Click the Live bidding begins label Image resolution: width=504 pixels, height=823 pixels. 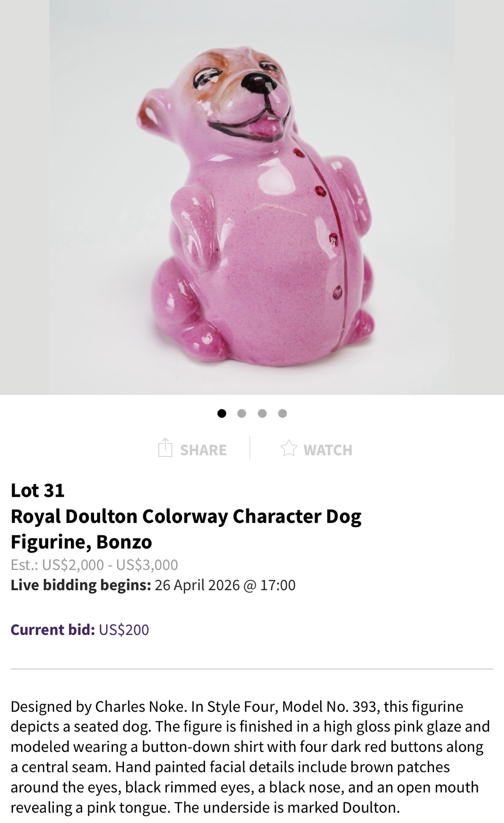click(x=81, y=585)
